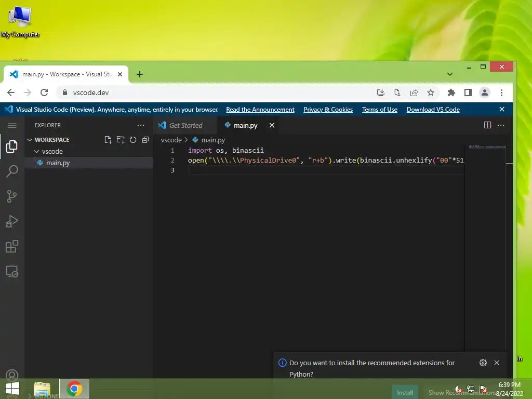532x399 pixels.
Task: Bookmark this page with star icon
Action: click(431, 92)
